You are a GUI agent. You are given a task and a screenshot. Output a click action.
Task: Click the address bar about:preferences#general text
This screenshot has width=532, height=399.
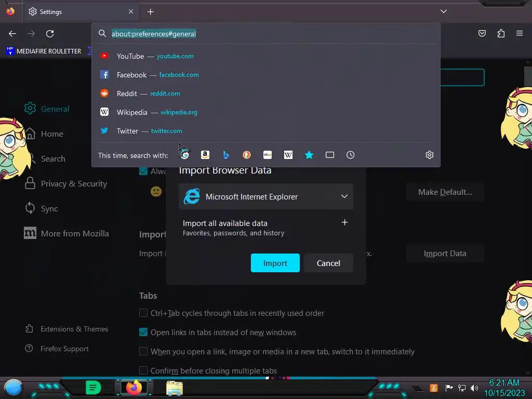click(154, 34)
